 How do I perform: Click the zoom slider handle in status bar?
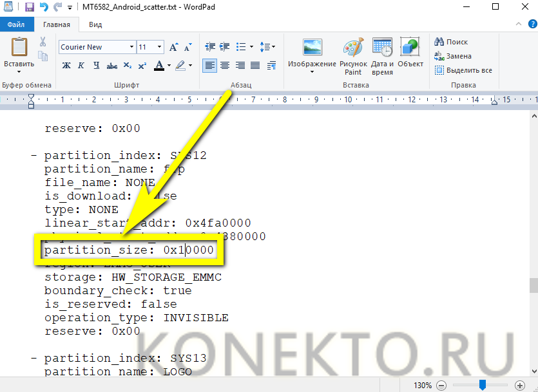(x=482, y=385)
